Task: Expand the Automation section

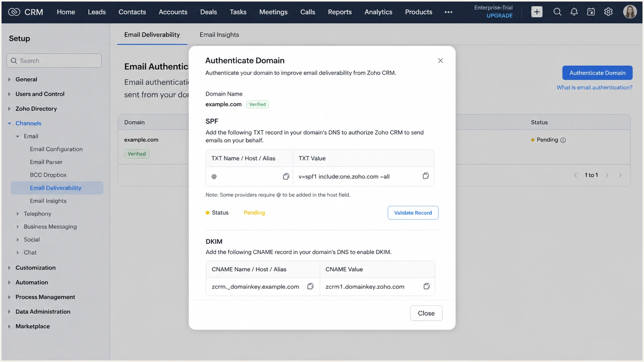Action: pos(9,282)
